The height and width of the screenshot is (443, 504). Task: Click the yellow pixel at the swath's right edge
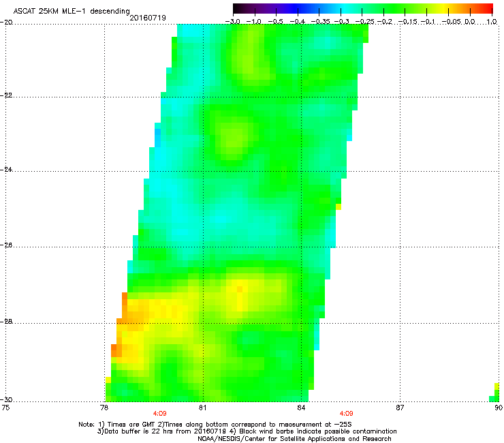[338, 207]
